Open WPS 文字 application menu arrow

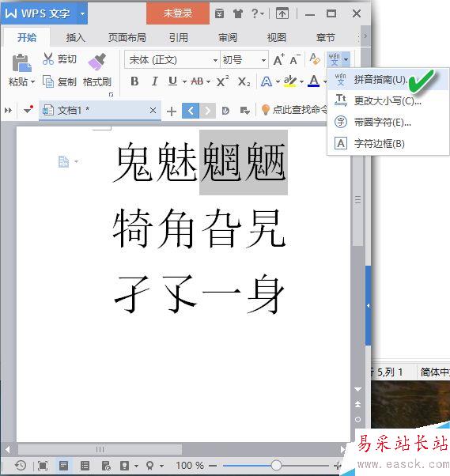point(82,13)
